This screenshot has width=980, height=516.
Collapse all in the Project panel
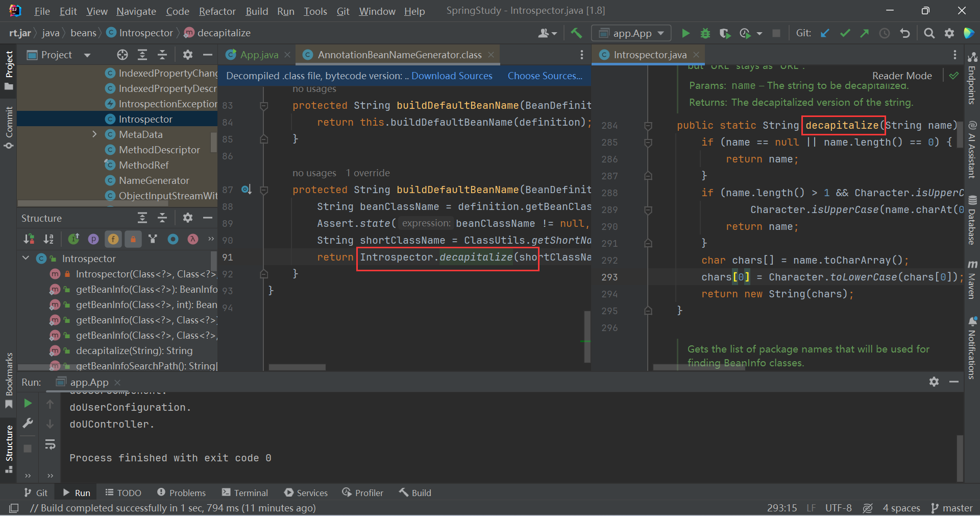162,55
